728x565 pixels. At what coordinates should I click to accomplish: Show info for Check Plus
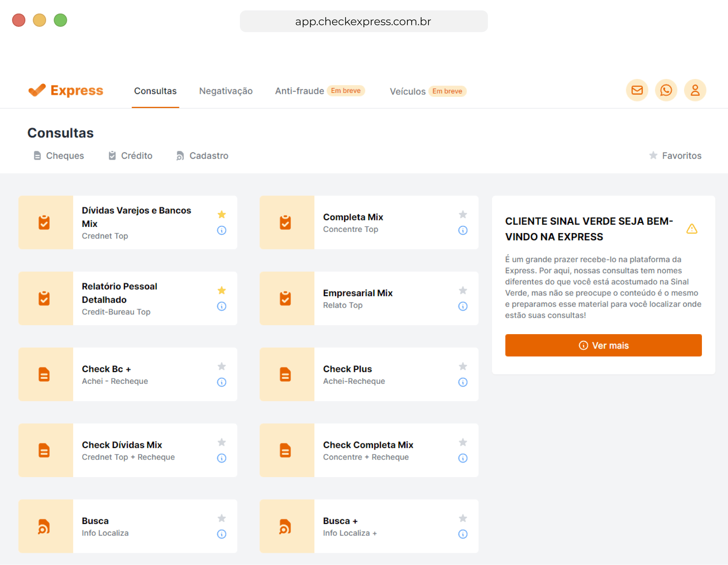point(463,382)
